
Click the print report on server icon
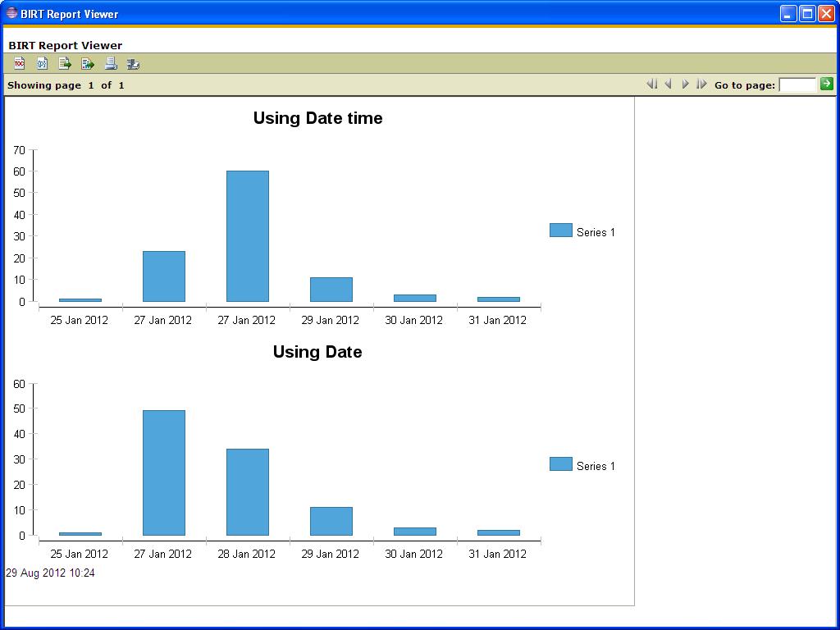coord(133,64)
